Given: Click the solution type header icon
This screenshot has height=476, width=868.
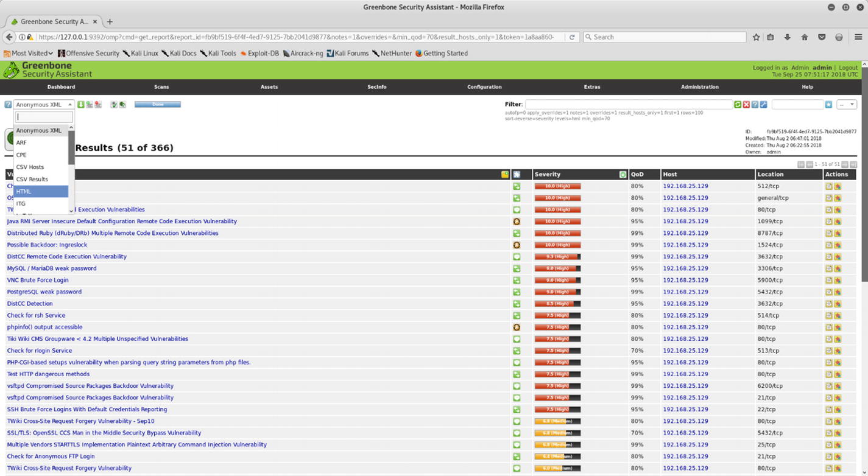Looking at the screenshot, I should coord(517,175).
